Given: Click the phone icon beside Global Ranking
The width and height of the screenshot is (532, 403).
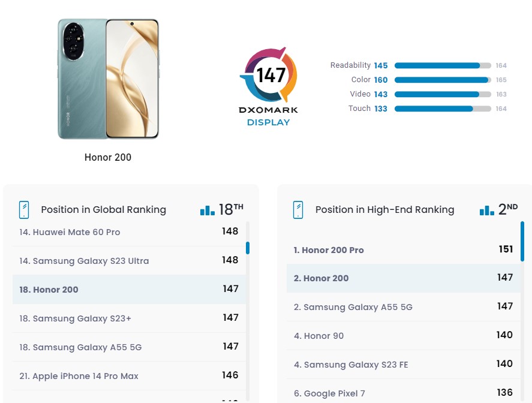Looking at the screenshot, I should click(x=24, y=210).
